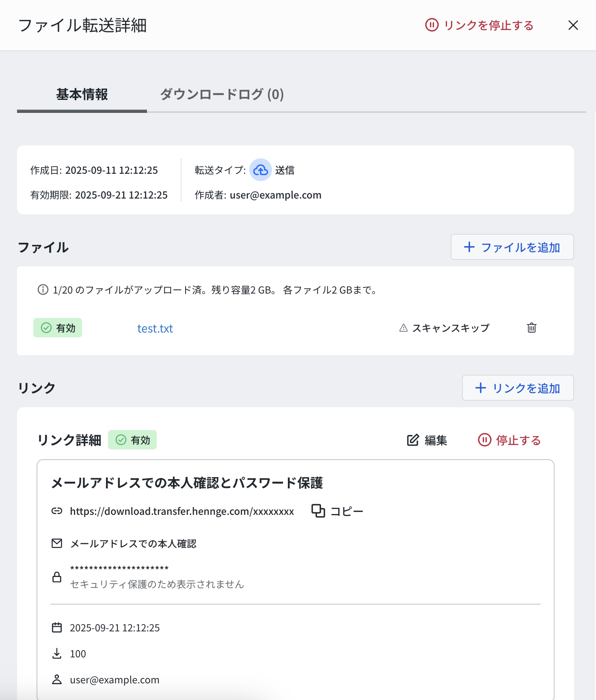Click the user icon beside user@example.com
Image resolution: width=596 pixels, height=700 pixels.
57,680
